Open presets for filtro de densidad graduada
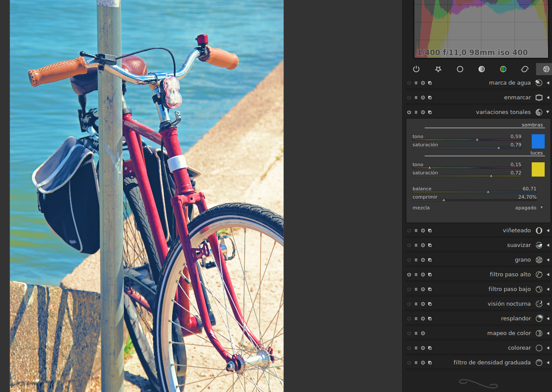Screen dimensions: 552x392 (416, 363)
